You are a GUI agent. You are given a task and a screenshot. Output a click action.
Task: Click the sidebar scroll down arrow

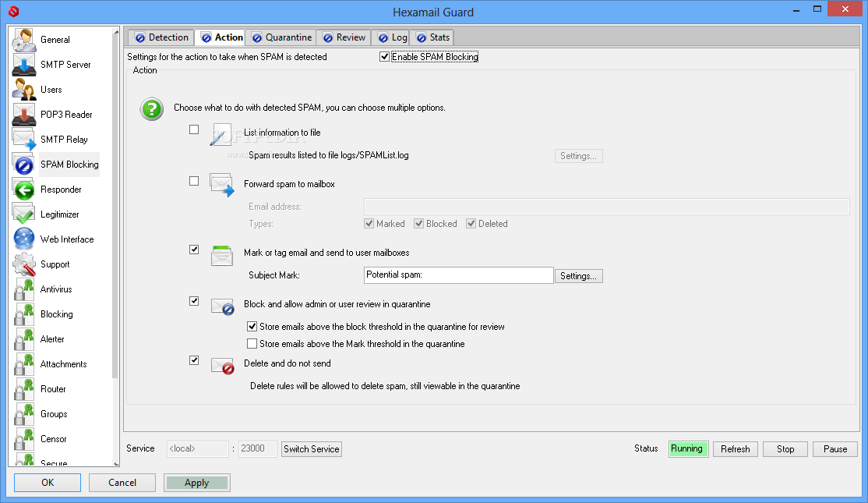[x=115, y=463]
